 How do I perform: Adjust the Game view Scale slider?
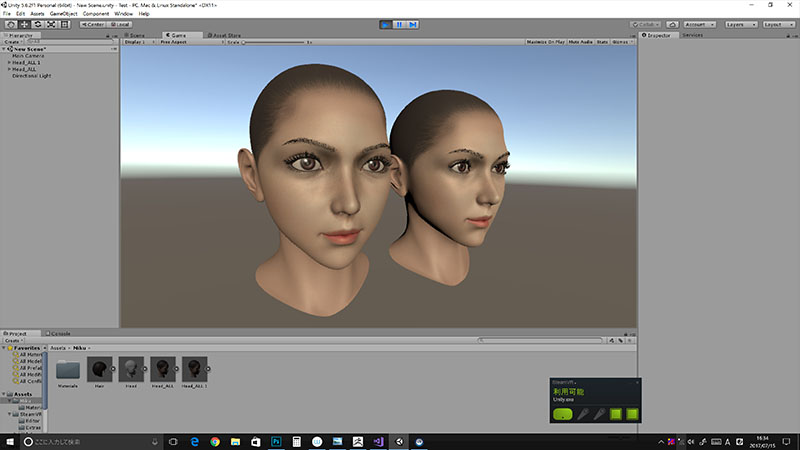[273, 42]
